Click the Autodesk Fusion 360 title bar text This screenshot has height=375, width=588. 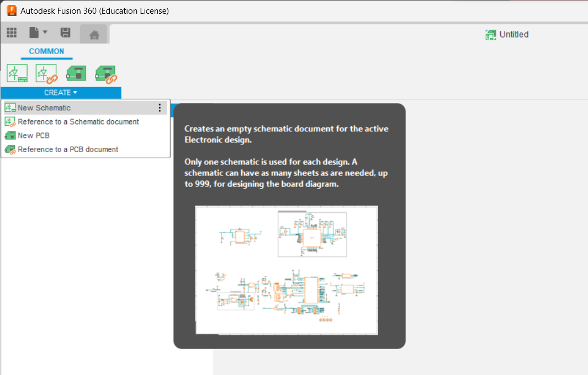coord(94,11)
